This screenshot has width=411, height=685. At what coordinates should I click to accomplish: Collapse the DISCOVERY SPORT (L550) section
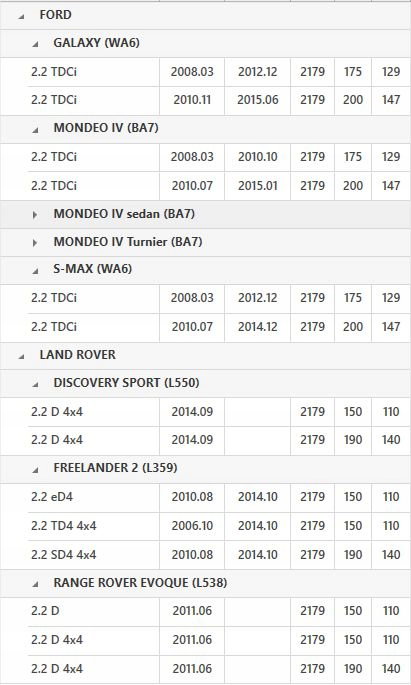pos(35,384)
